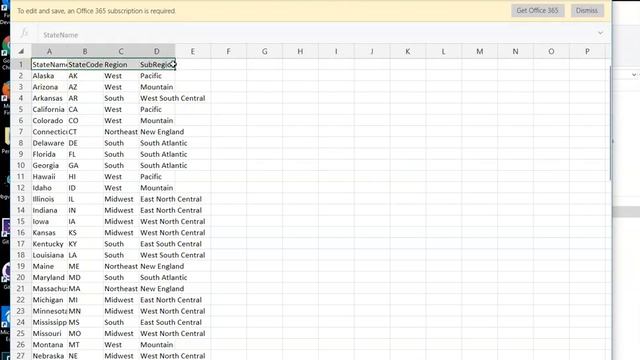Select column P header
This screenshot has height=360, width=640.
pos(587,51)
